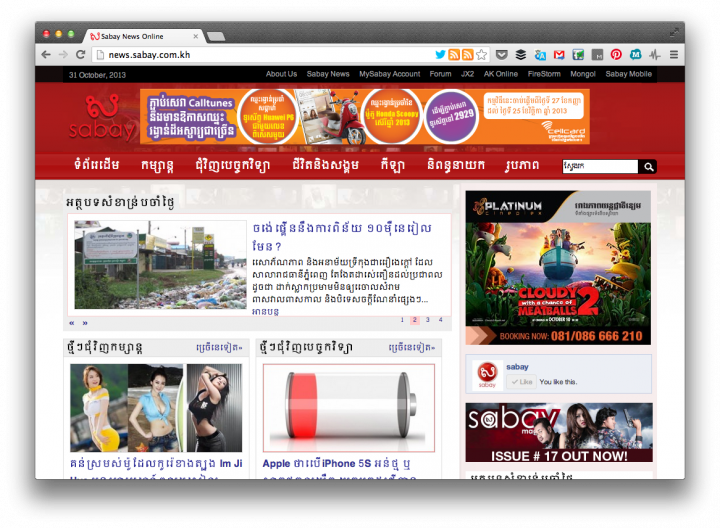Screen dimensions: 720x528
Task: Click the featured article garbage street photo
Action: (160, 265)
